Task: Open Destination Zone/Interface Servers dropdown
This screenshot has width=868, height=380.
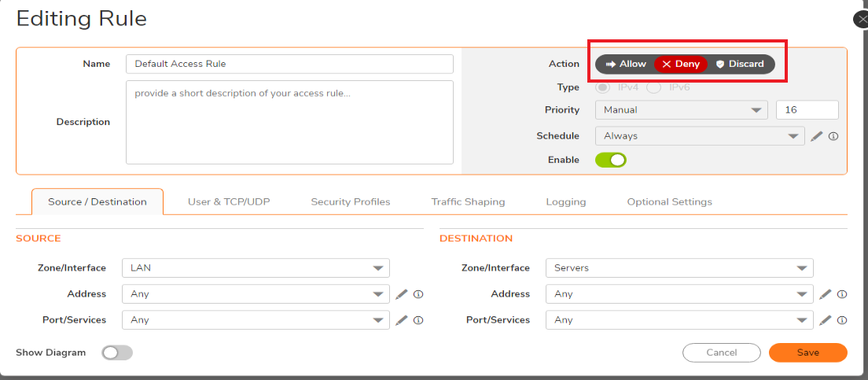Action: pyautogui.click(x=679, y=268)
